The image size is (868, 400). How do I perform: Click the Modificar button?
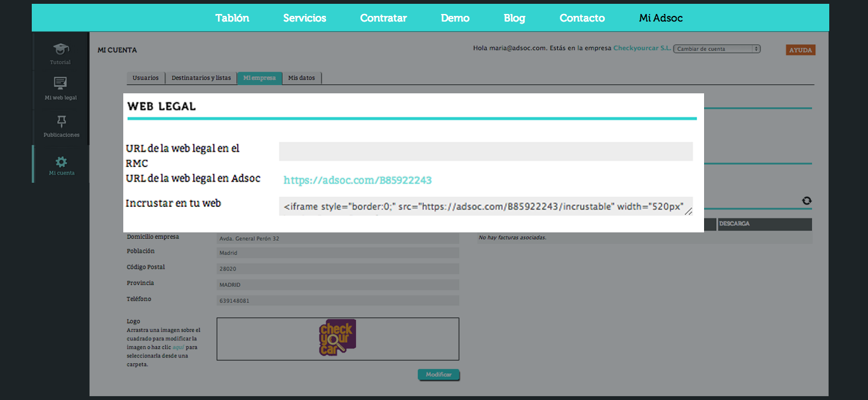click(438, 375)
